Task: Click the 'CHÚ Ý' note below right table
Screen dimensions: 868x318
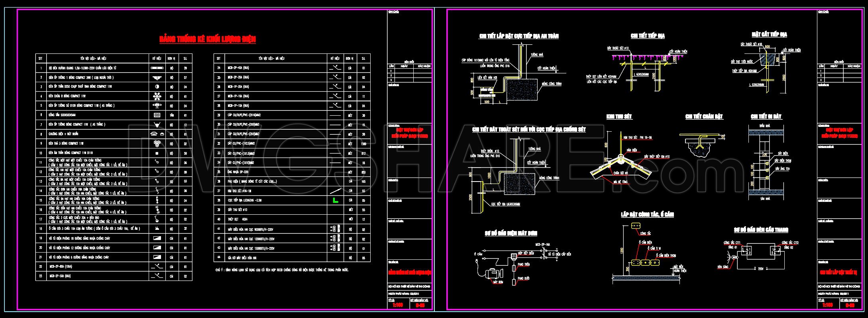Action: tap(282, 270)
